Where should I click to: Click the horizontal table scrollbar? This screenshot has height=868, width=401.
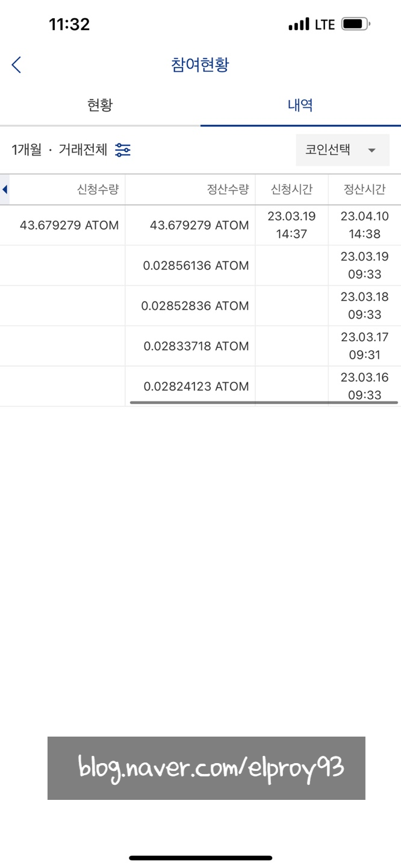coord(264,402)
